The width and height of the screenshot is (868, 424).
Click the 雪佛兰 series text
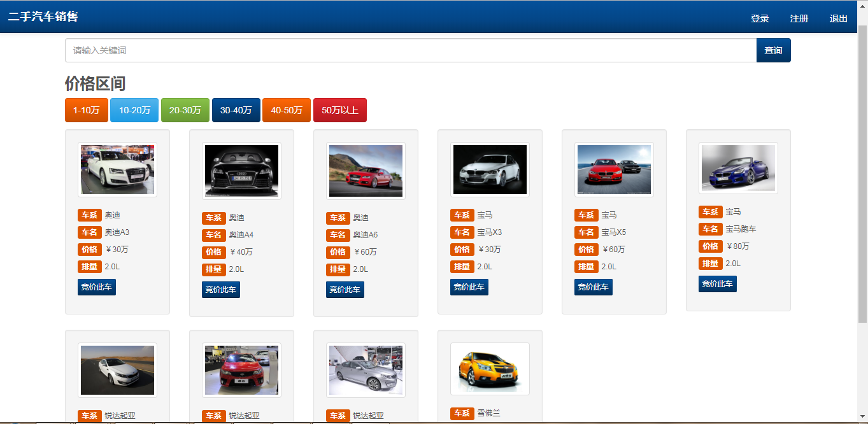489,413
